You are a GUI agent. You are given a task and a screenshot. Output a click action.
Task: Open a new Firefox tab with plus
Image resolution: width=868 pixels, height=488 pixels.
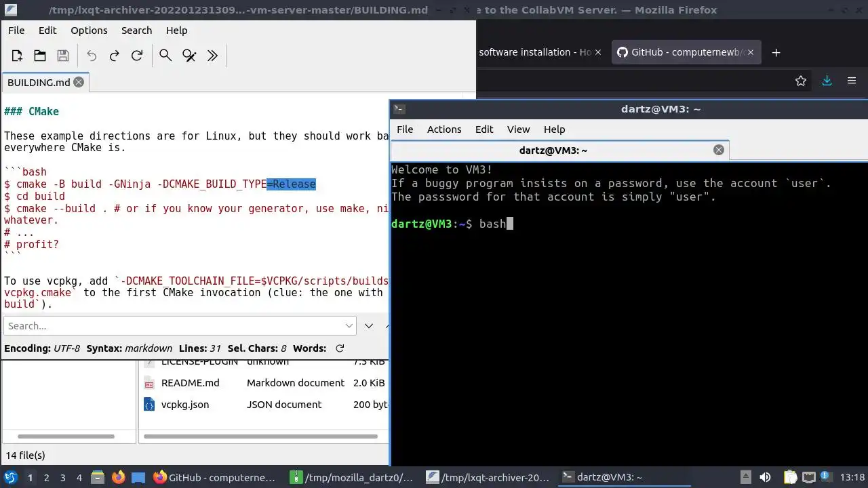[776, 52]
